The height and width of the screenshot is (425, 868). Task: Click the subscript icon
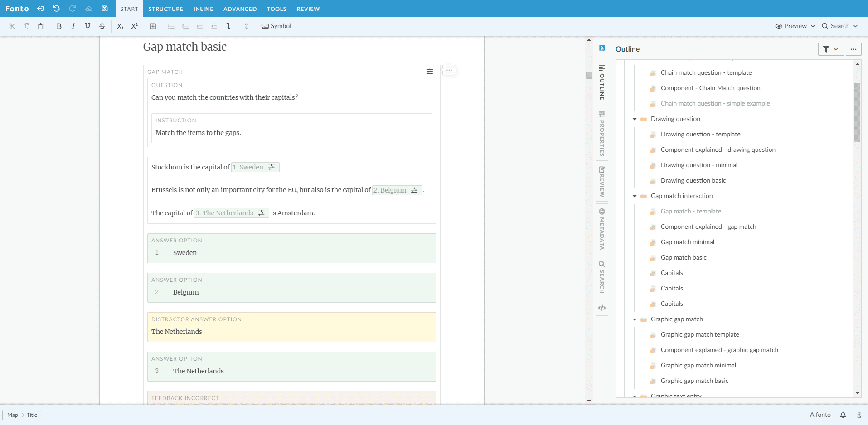click(120, 26)
